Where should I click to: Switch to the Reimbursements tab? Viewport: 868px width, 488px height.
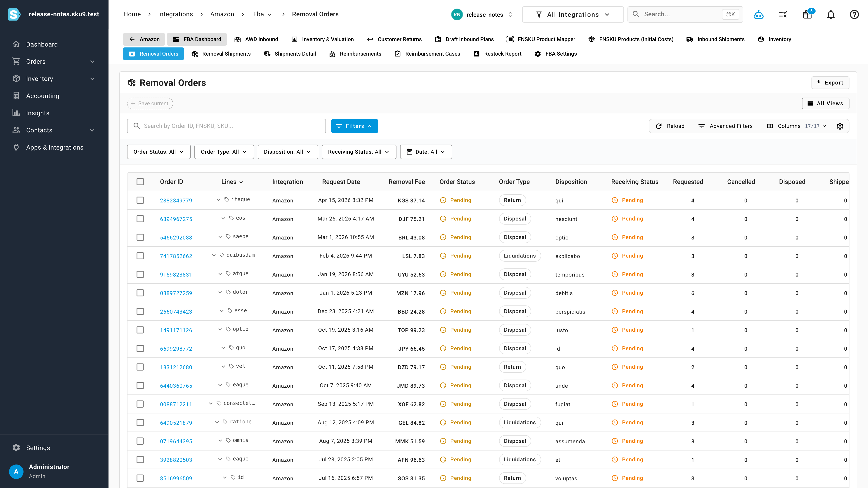[x=355, y=54]
